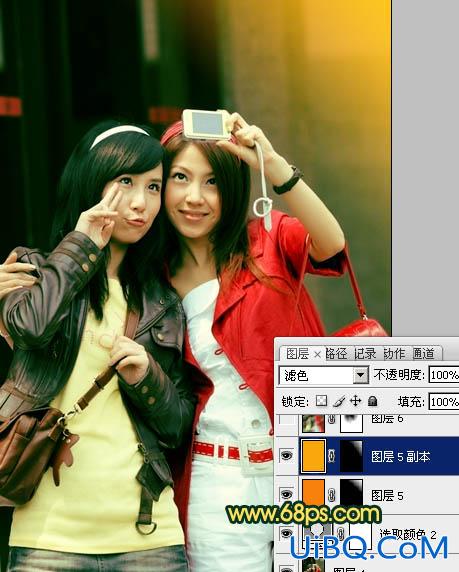Select the 图层 5 layer name
This screenshot has height=572, width=459.
point(387,495)
